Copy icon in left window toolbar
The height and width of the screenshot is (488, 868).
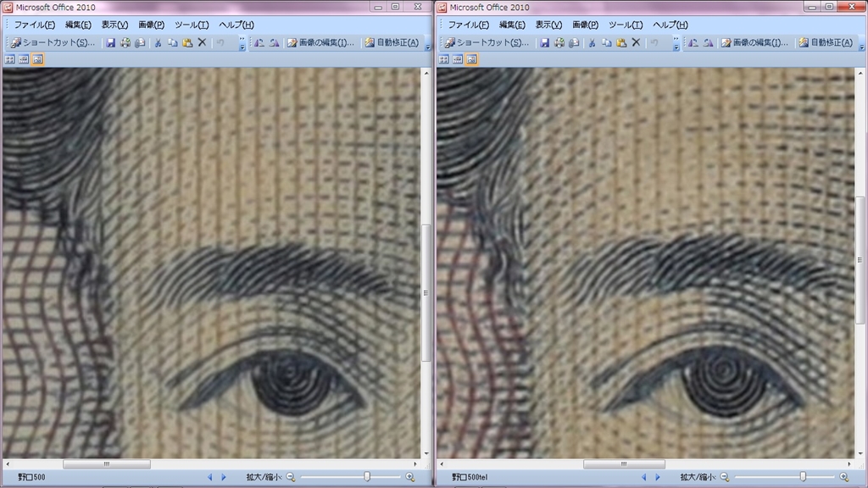click(172, 42)
